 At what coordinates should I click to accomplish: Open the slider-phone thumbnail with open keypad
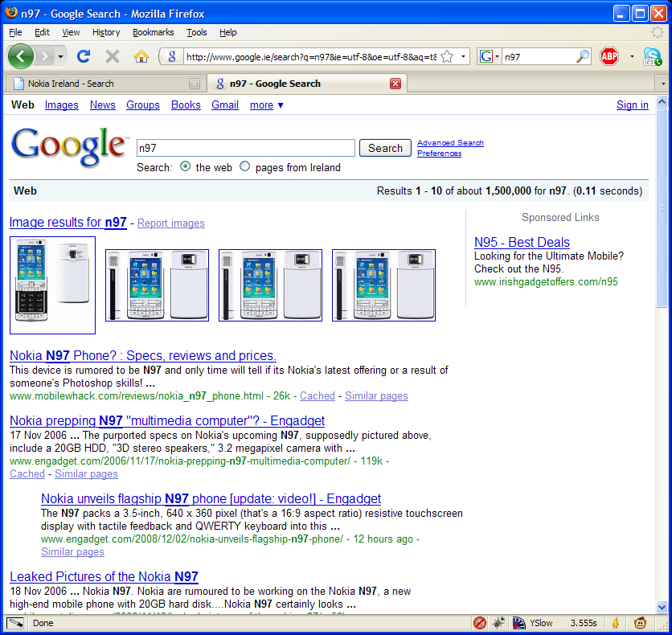53,285
